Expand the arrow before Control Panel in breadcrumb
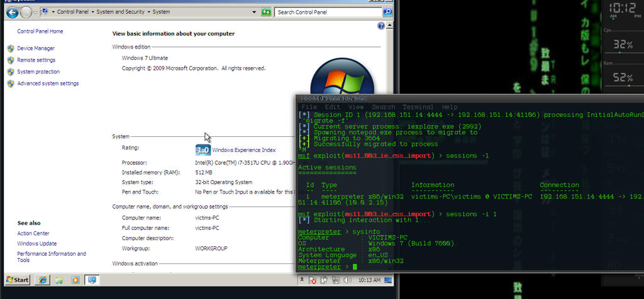The image size is (644, 299). pos(53,12)
